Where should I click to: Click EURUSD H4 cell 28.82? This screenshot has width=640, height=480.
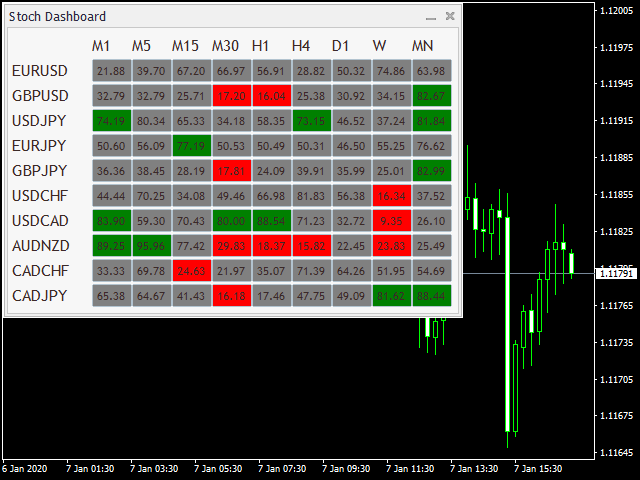311,71
